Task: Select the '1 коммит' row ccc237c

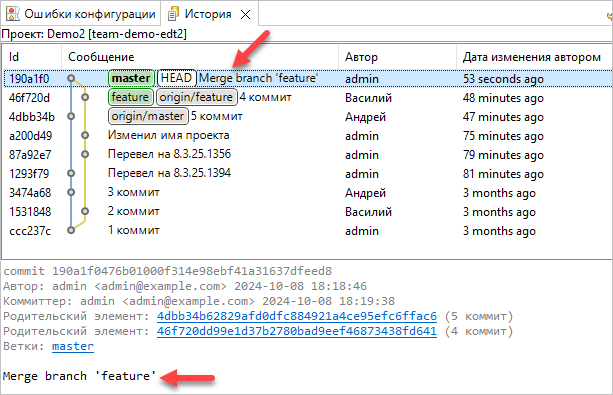Action: pyautogui.click(x=307, y=230)
